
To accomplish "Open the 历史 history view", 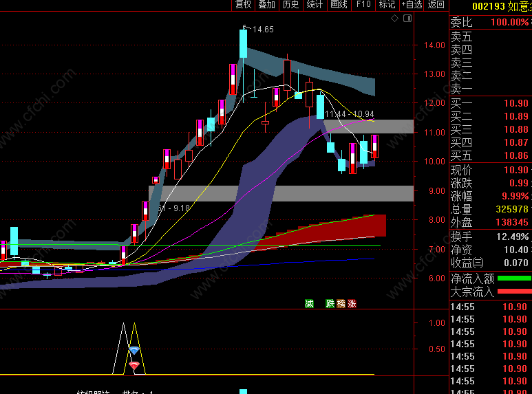I will coord(290,5).
